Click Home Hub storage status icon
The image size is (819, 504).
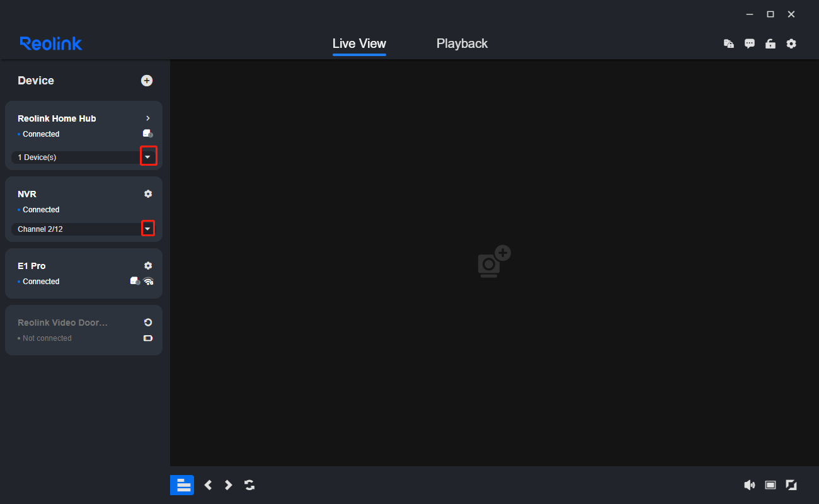pyautogui.click(x=148, y=134)
